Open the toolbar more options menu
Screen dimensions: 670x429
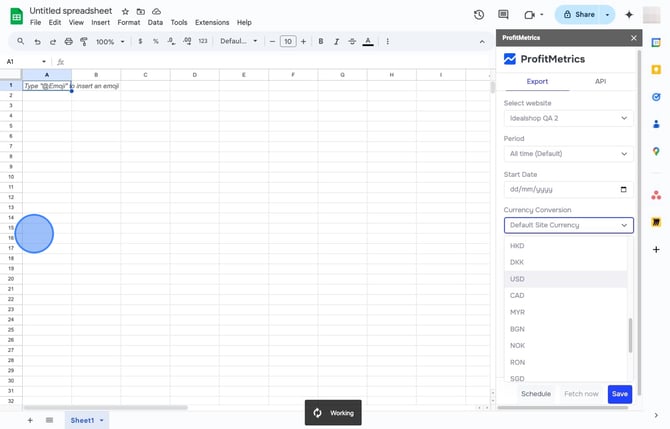(x=388, y=41)
